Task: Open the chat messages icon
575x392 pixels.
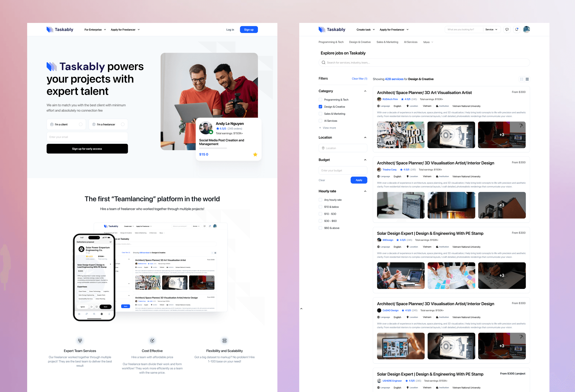Action: 507,30
